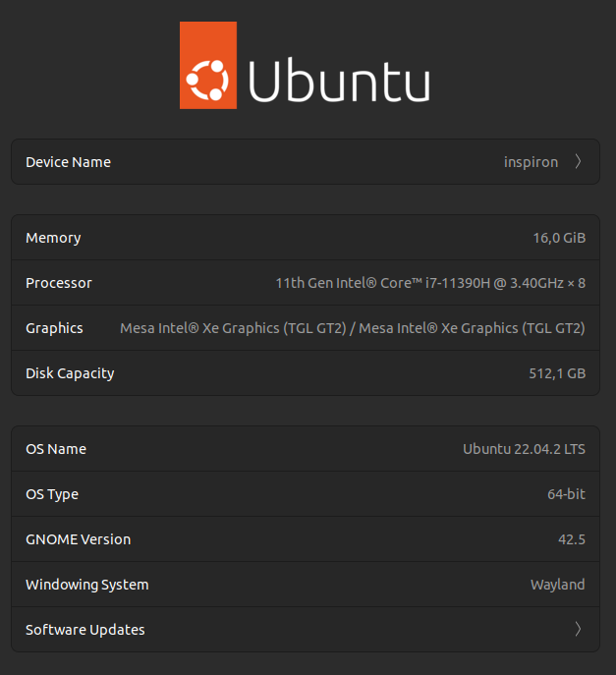This screenshot has width=616, height=675.
Task: Click the 512,1 GB disk value
Action: [556, 373]
